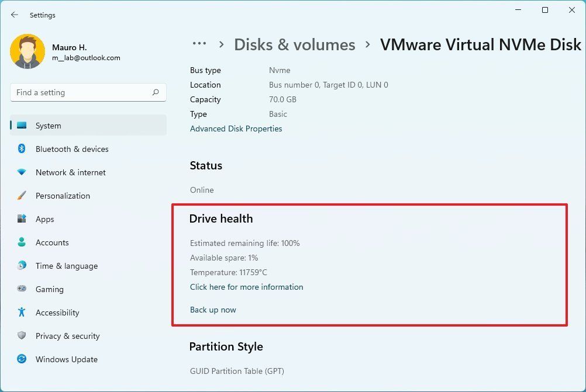Click the Windows Update sync icon
The width and height of the screenshot is (586, 392).
(x=22, y=359)
